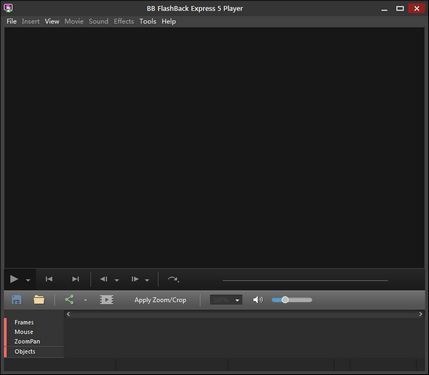Open the Tools menu
Screen dimensions: 429x375
[148, 21]
